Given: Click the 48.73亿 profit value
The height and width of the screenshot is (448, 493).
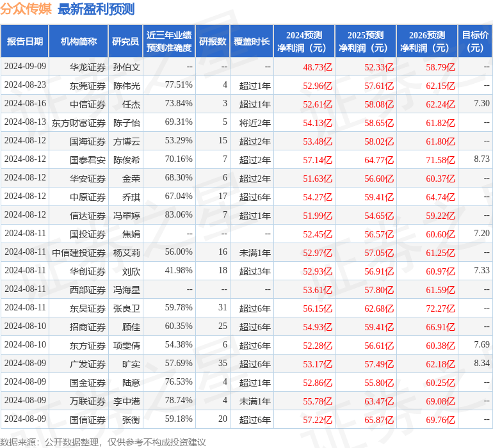Looking at the screenshot, I should (x=318, y=67).
